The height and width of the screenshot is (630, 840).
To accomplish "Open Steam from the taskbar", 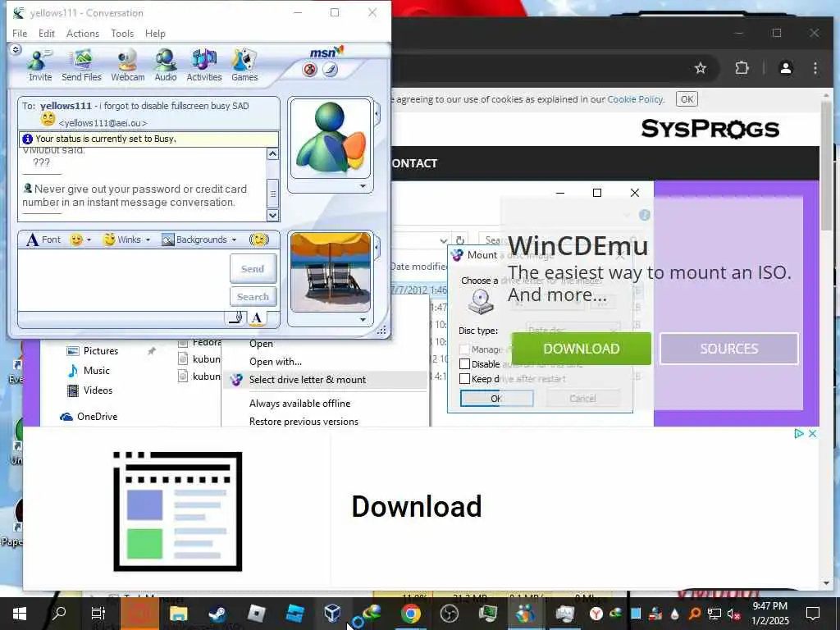I will [x=217, y=614].
